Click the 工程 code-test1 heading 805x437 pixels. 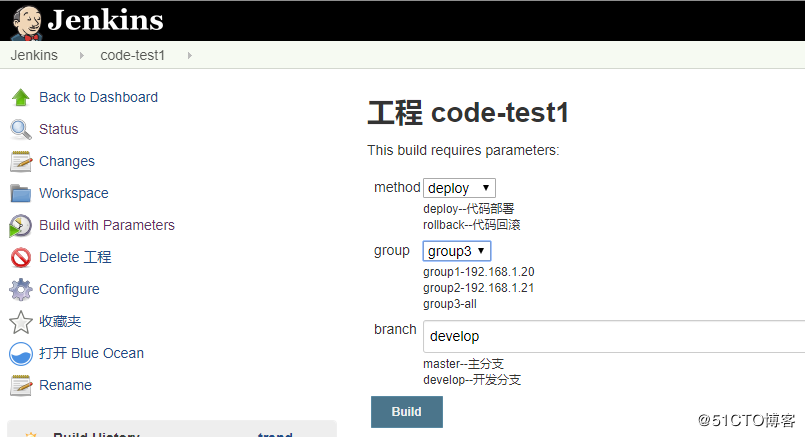pyautogui.click(x=468, y=112)
